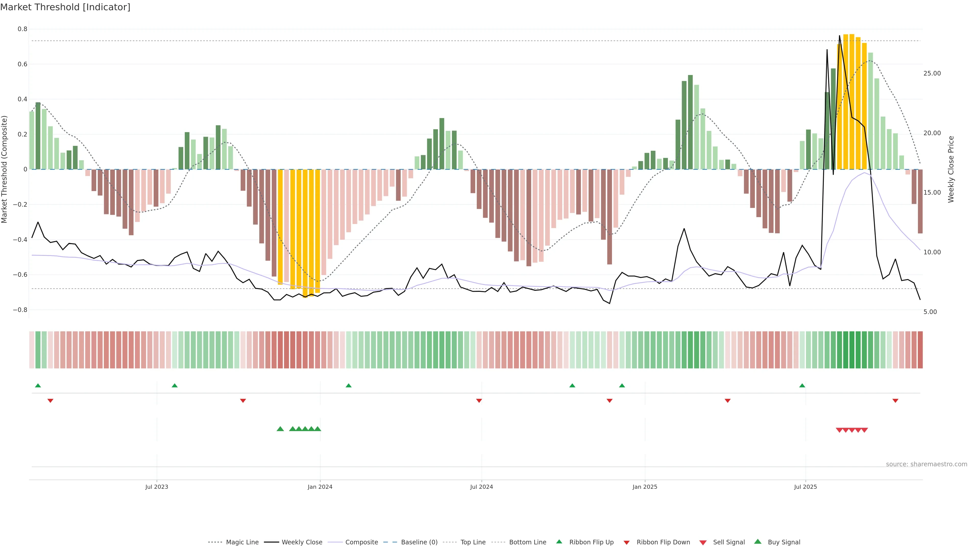Click the first green ribbon flip up marker
The width and height of the screenshot is (980, 551).
coord(38,386)
